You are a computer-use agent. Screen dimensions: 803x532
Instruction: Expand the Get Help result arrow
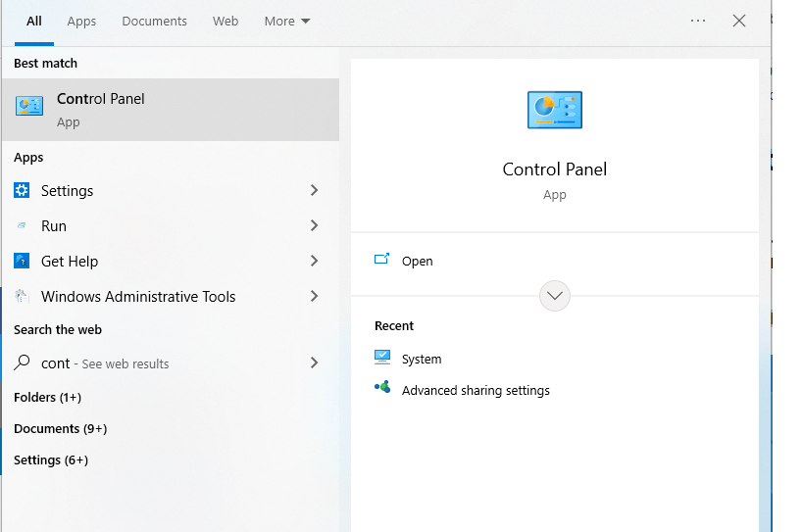click(x=315, y=261)
